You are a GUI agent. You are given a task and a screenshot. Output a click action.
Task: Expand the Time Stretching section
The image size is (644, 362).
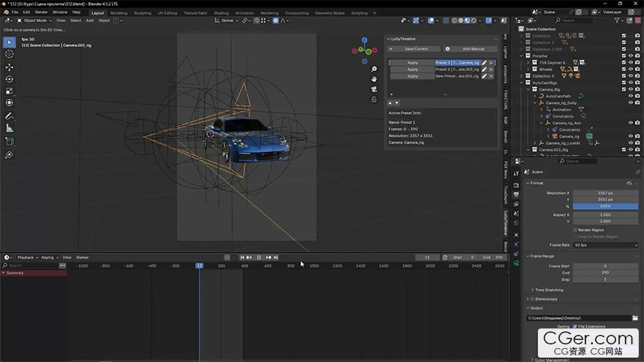pyautogui.click(x=549, y=290)
